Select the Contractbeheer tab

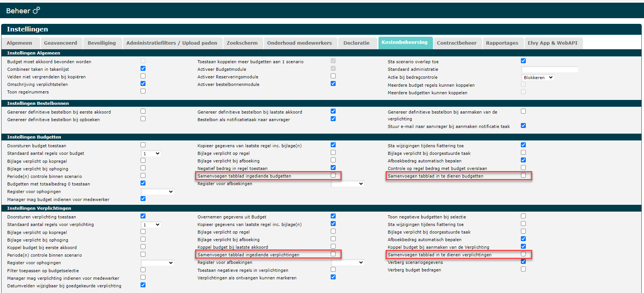click(456, 43)
